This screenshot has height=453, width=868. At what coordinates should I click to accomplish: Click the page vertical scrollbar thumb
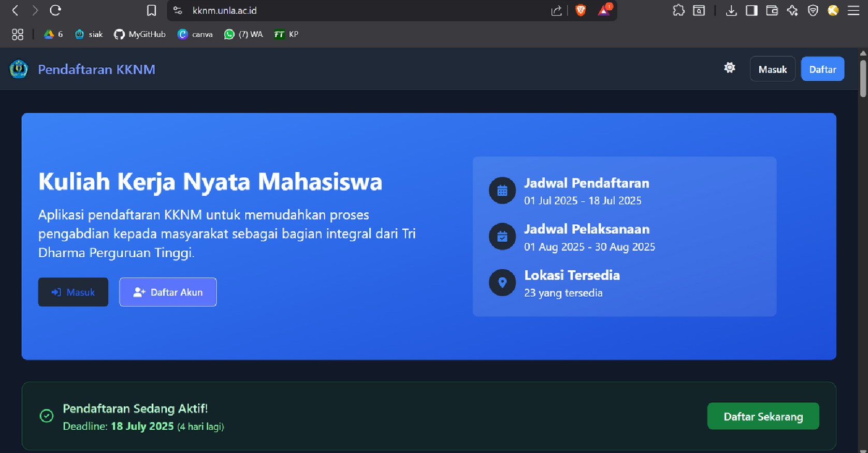pyautogui.click(x=863, y=79)
